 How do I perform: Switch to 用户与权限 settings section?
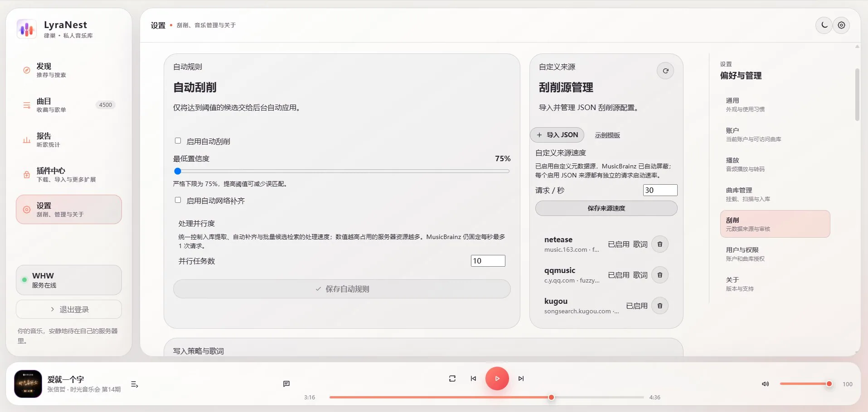click(775, 254)
